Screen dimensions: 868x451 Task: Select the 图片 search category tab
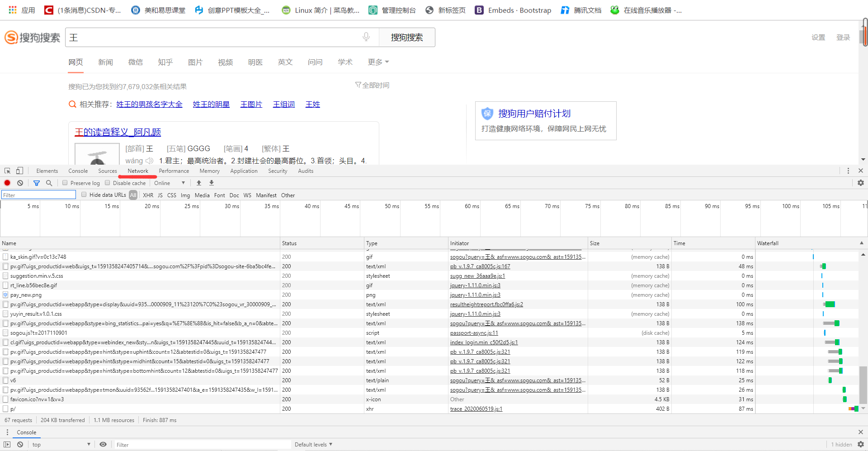click(x=195, y=62)
